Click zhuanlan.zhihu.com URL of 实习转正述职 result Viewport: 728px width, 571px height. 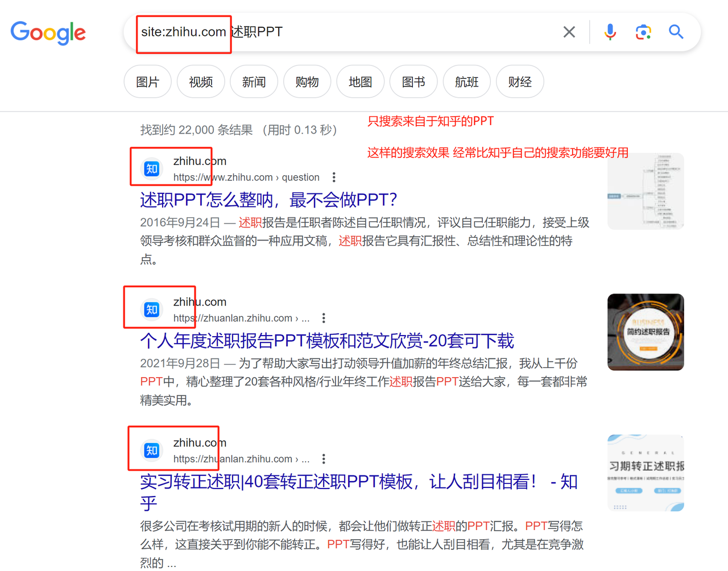click(241, 459)
